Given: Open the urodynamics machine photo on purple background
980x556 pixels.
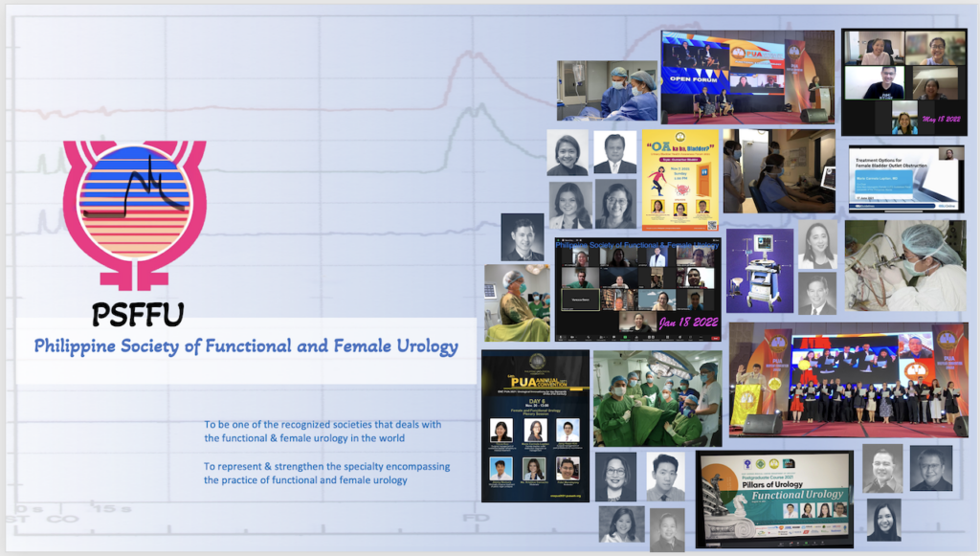Looking at the screenshot, I should 760,271.
